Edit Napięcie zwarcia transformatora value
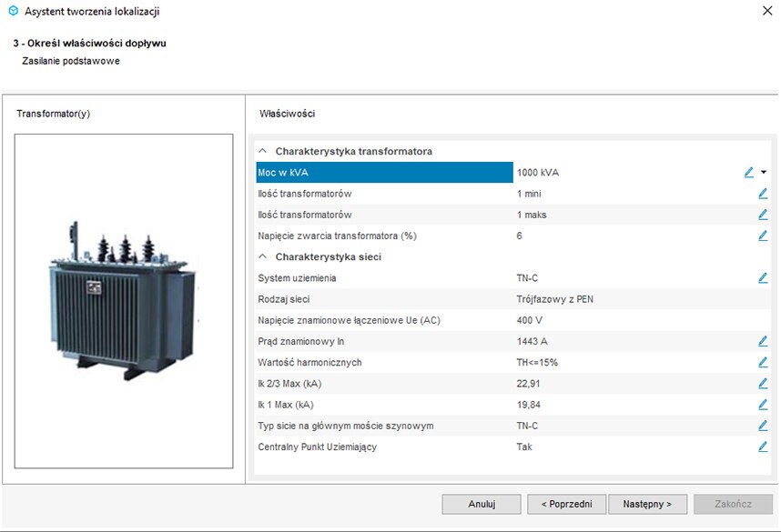The width and height of the screenshot is (781, 532). [x=763, y=236]
